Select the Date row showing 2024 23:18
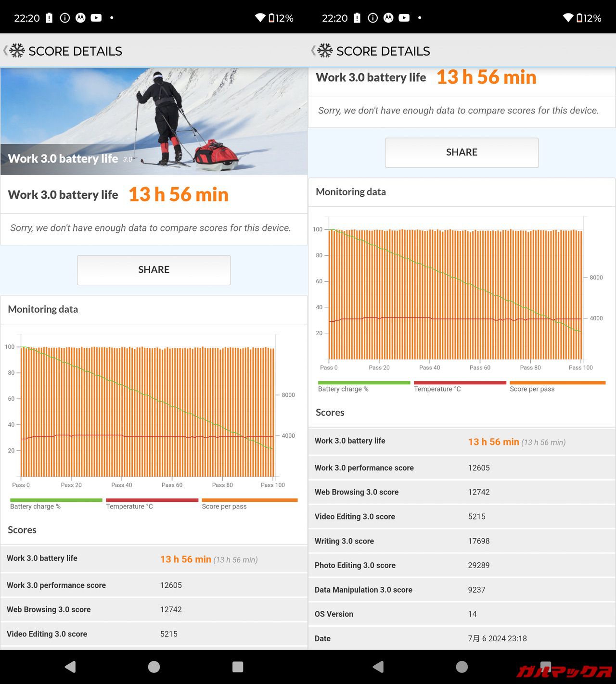The height and width of the screenshot is (684, 616). click(462, 638)
